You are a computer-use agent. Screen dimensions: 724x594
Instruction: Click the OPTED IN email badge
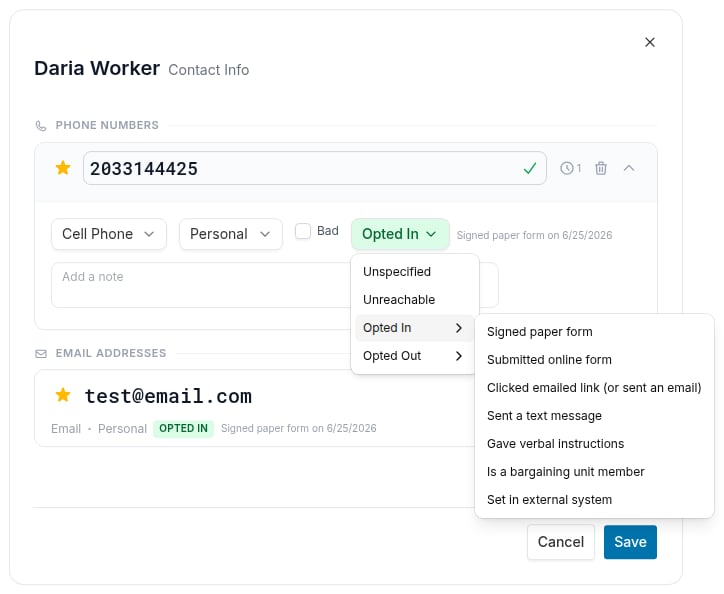(183, 429)
